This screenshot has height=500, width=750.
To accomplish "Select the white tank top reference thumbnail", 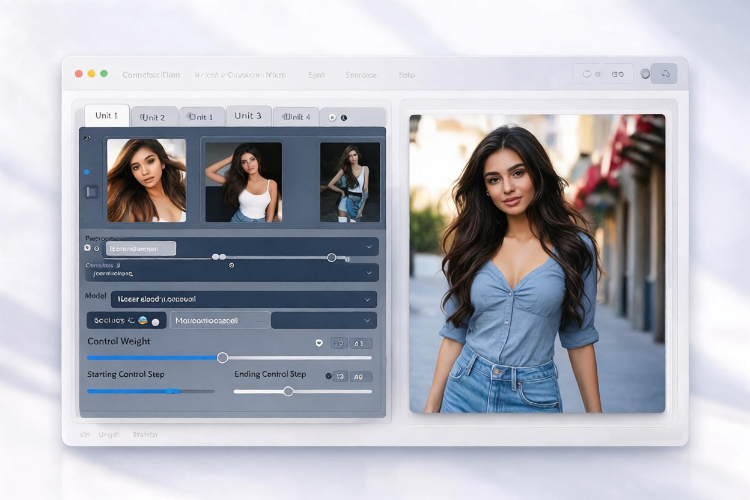I will [243, 182].
